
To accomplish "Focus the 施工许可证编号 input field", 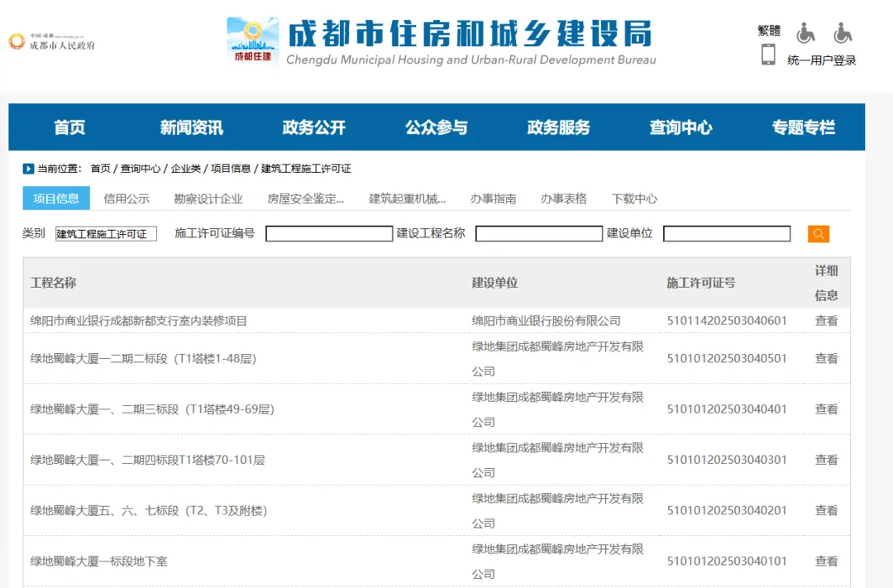I will click(x=329, y=233).
